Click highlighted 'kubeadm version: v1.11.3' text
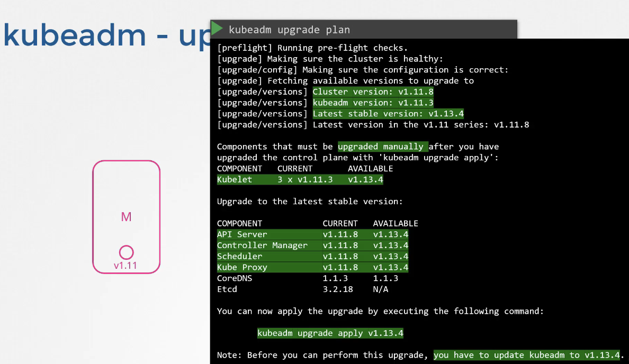Viewport: 629px width, 364px height. [373, 103]
